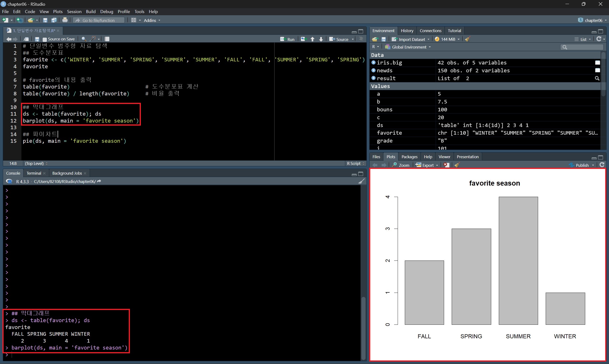The height and width of the screenshot is (364, 609).
Task: Switch to the History tab
Action: coord(407,31)
